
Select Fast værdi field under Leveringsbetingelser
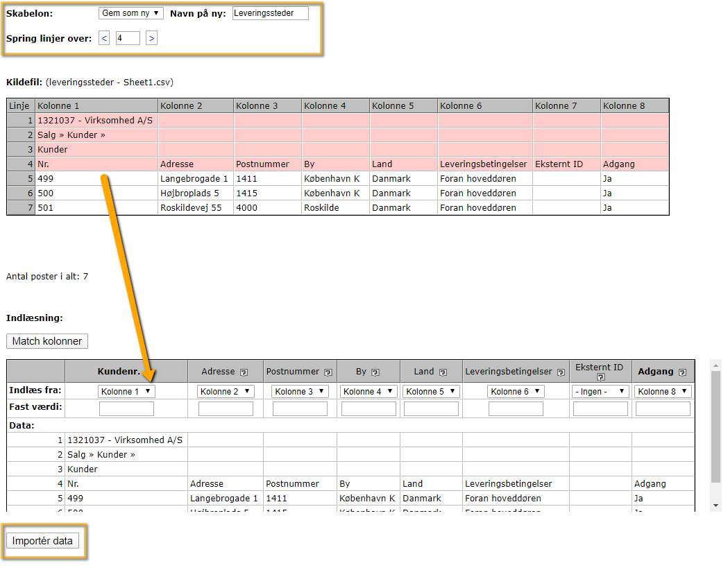pyautogui.click(x=516, y=409)
